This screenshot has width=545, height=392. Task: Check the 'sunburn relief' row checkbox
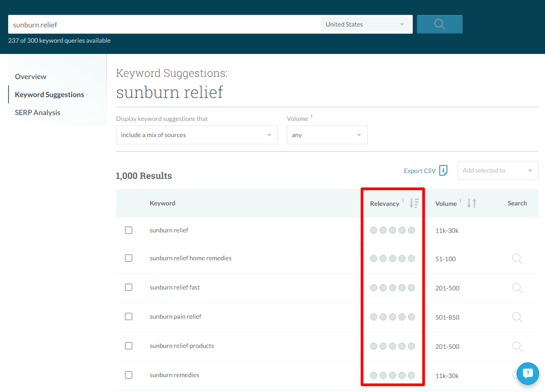[x=129, y=230]
